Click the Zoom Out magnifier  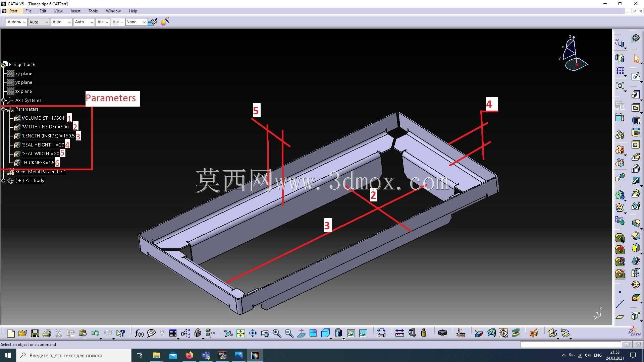coord(289,333)
